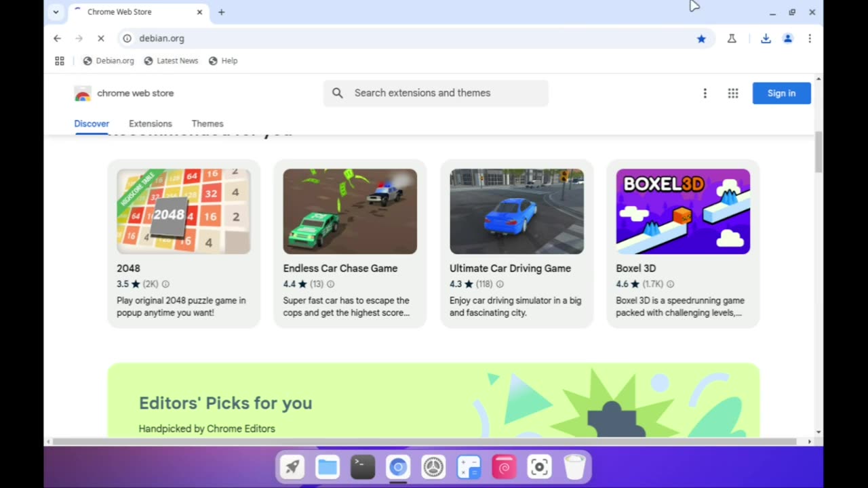This screenshot has width=868, height=488.
Task: Select the Discover tab
Action: (x=92, y=123)
